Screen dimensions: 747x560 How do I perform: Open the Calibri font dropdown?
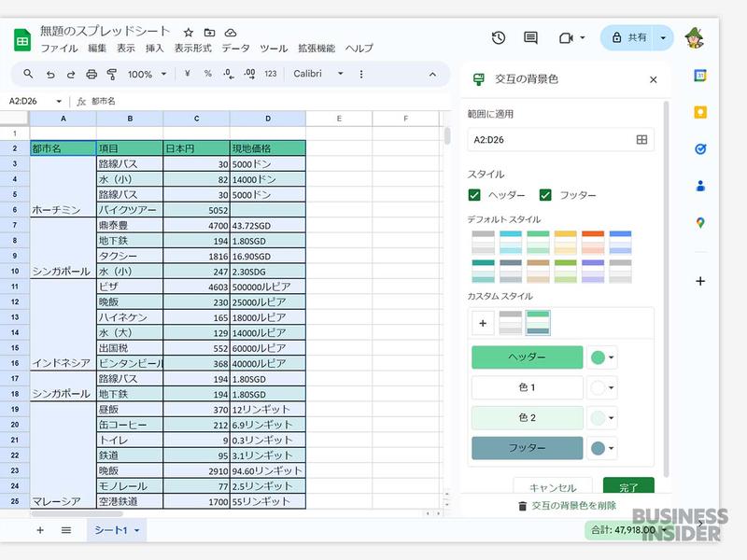[318, 74]
